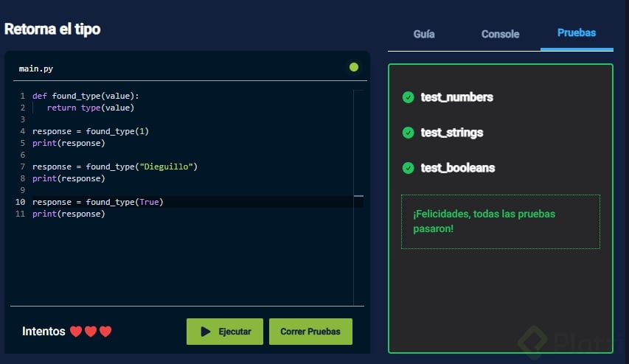Click the main.py file tab
The width and height of the screenshot is (629, 364).
36,69
